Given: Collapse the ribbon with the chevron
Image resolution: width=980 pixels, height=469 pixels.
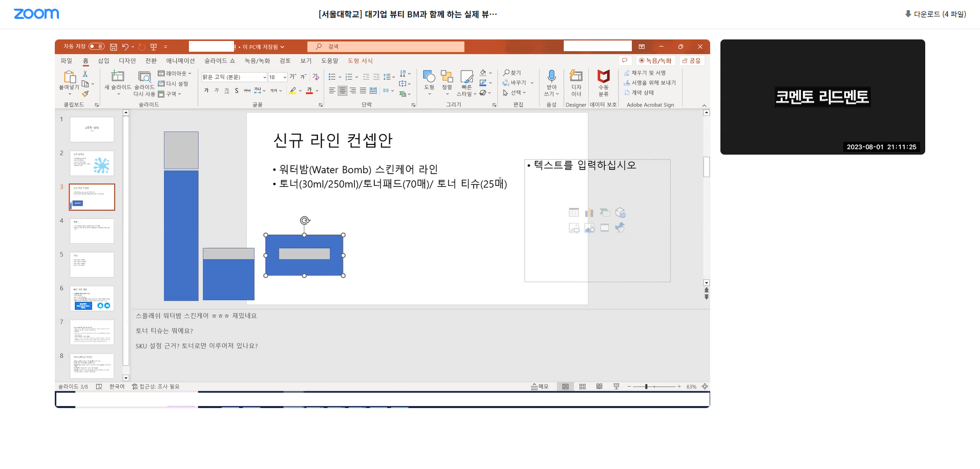Looking at the screenshot, I should [704, 105].
